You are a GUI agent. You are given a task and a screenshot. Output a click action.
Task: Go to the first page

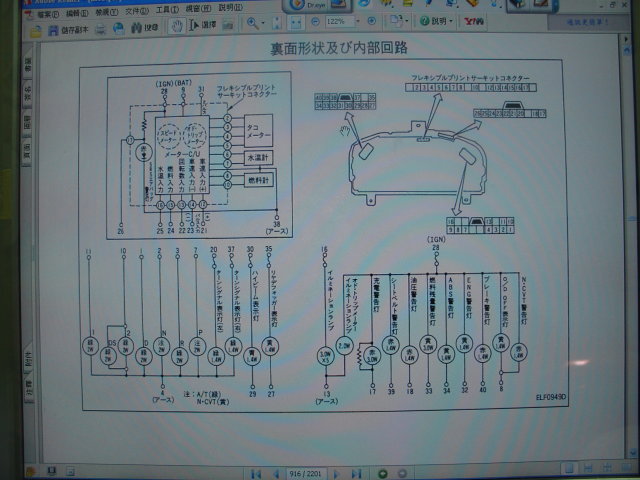pos(256,474)
